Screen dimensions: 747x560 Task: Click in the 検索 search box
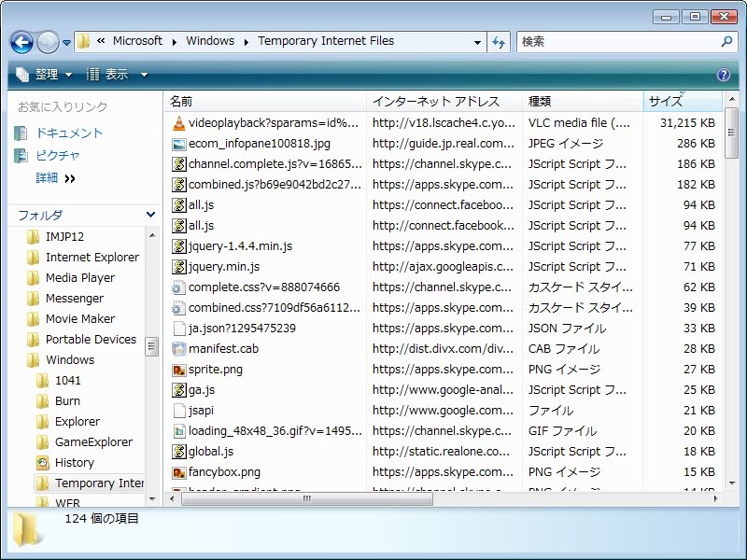pos(617,42)
